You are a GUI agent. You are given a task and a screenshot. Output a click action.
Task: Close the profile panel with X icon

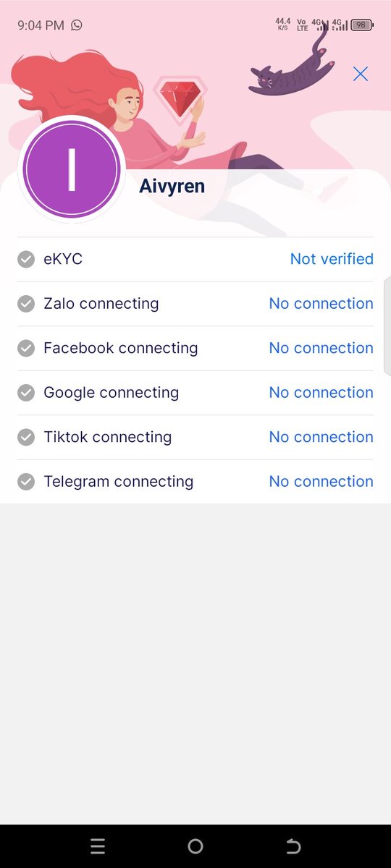tap(361, 74)
